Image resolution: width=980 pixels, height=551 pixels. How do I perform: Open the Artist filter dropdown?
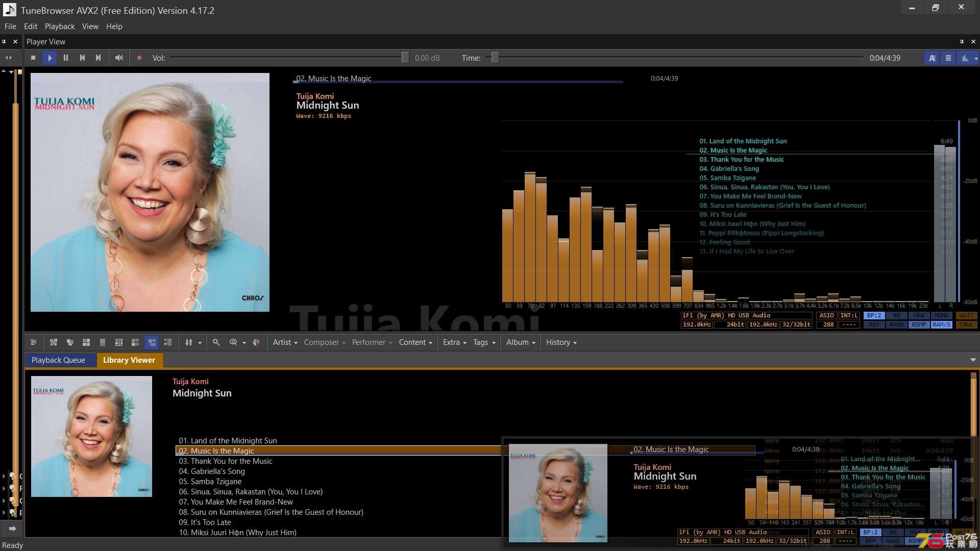click(285, 342)
